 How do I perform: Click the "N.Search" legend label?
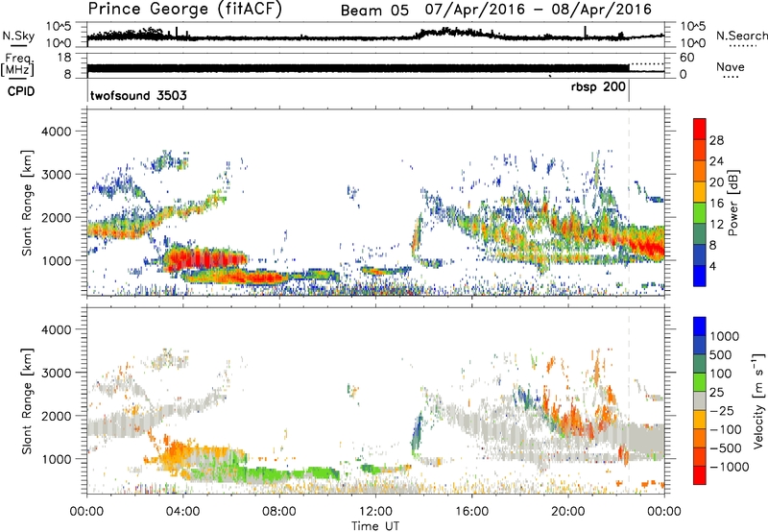pyautogui.click(x=741, y=36)
